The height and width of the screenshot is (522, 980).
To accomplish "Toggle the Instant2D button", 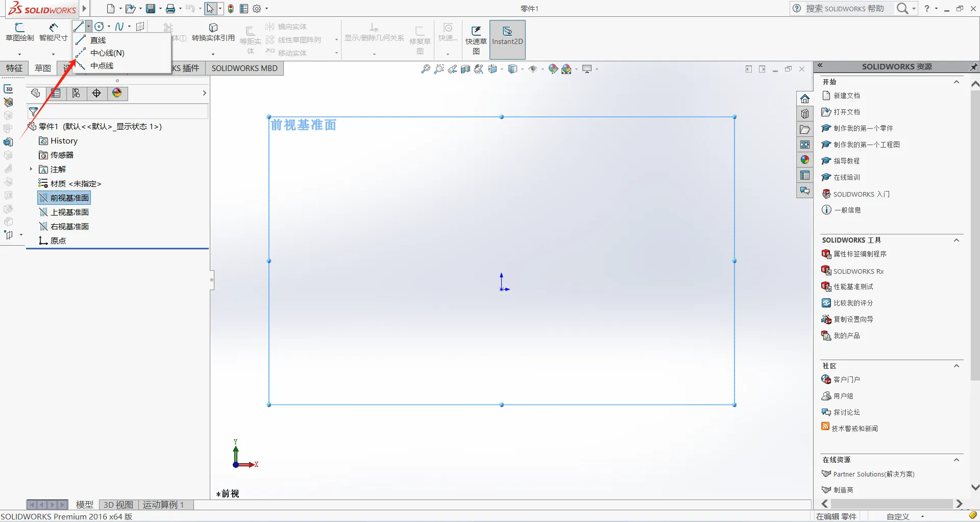I will [507, 40].
